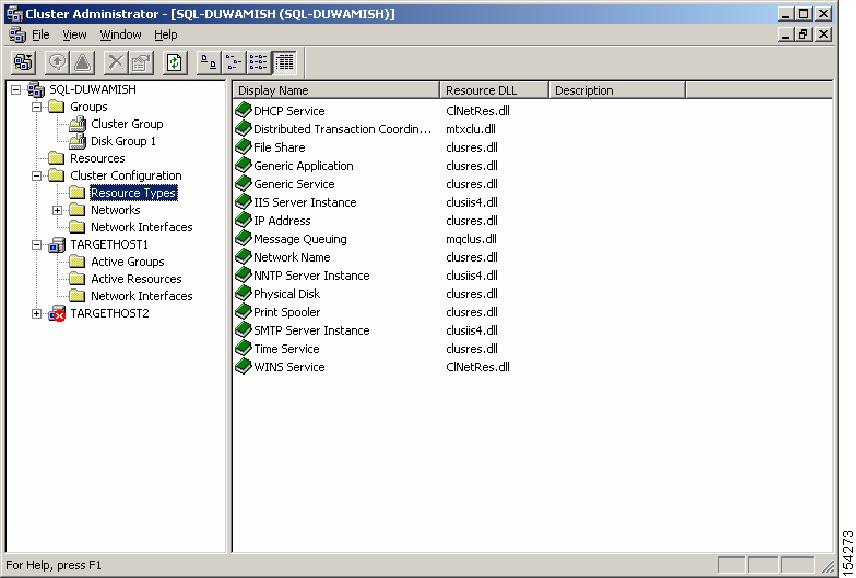Select the Message Queuing resource icon
The height and width of the screenshot is (578, 856).
pyautogui.click(x=243, y=239)
